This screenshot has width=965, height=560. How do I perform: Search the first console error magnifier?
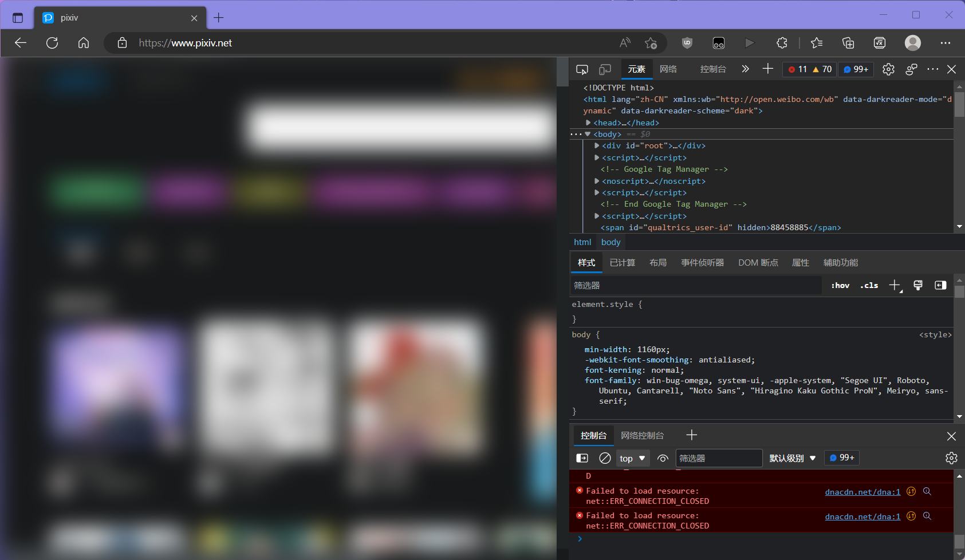point(927,491)
